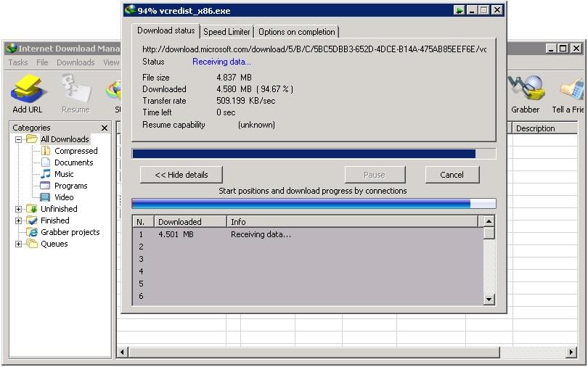Select connection row 1 Receiving data

coord(309,234)
